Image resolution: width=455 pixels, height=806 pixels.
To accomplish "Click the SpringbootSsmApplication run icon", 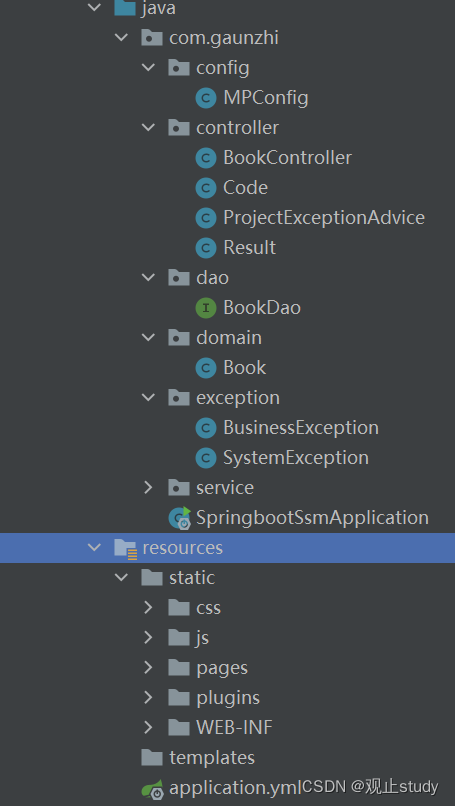I will coord(180,518).
